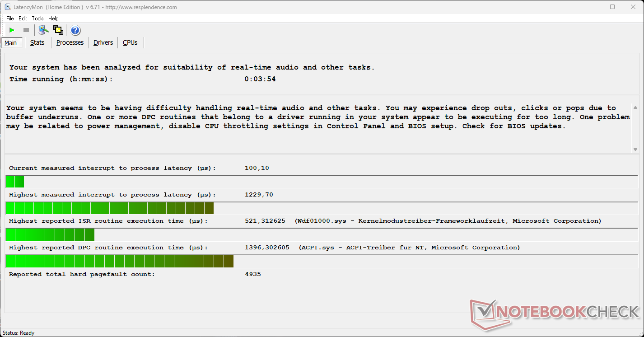Click the LatencyMon app icon in title bar

pyautogui.click(x=7, y=7)
